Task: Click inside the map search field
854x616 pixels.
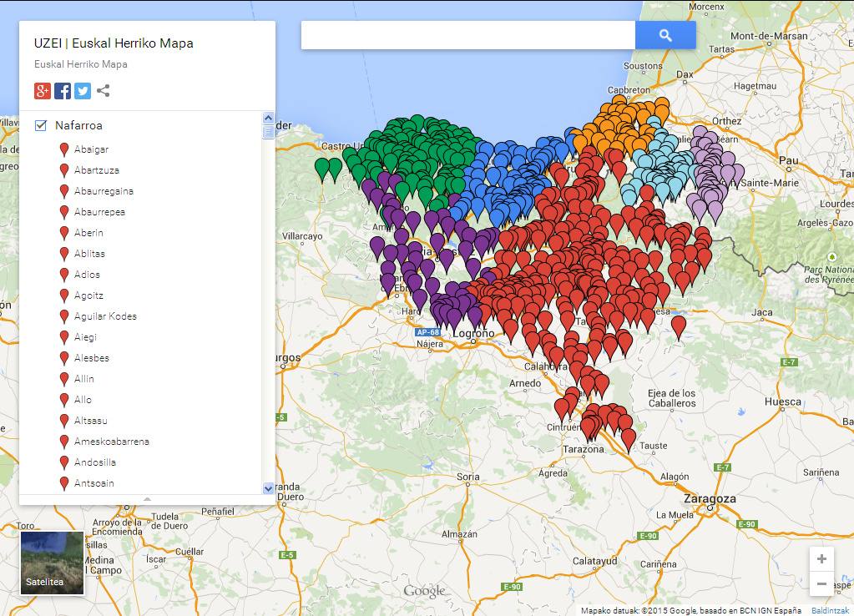Action: (467, 35)
